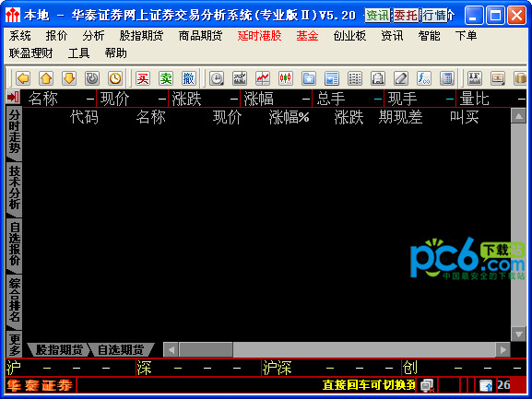The width and height of the screenshot is (532, 399).
Task: Click the 沪深 index status bar cell
Action: 331,368
